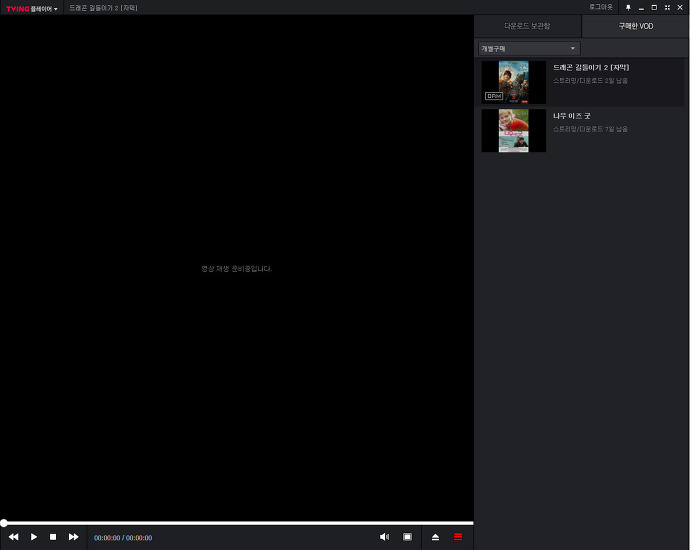Click the 00:00:00 / 00:00:00 time display
The image size is (690, 550).
click(123, 538)
